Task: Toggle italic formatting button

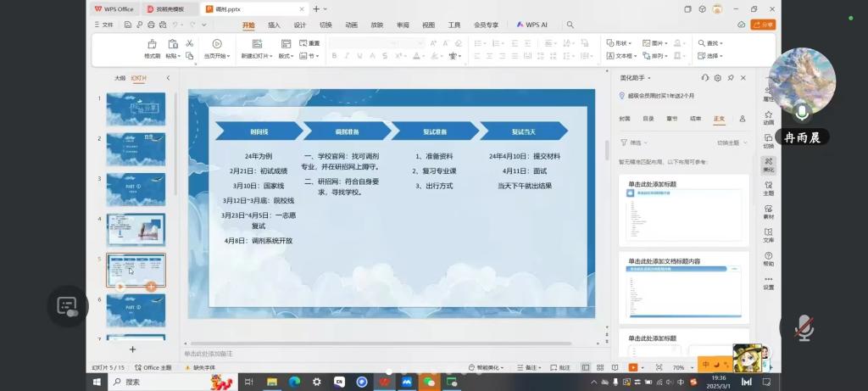Action: [x=348, y=56]
